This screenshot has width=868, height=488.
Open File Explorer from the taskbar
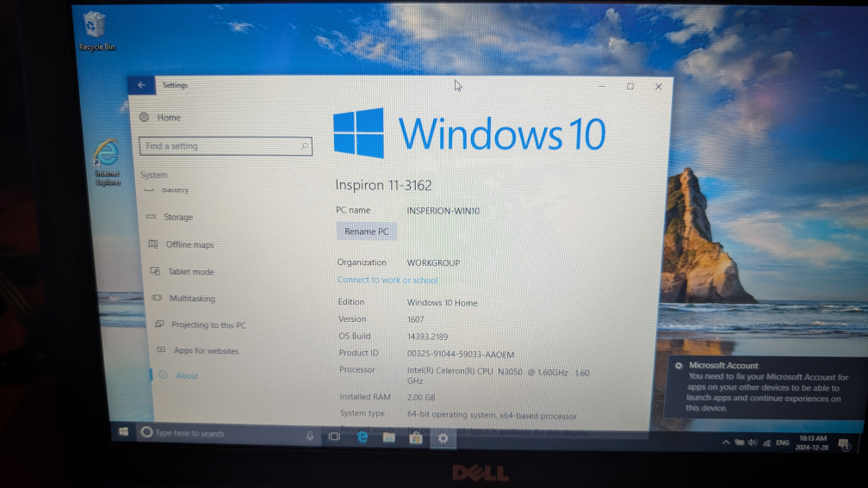point(389,438)
